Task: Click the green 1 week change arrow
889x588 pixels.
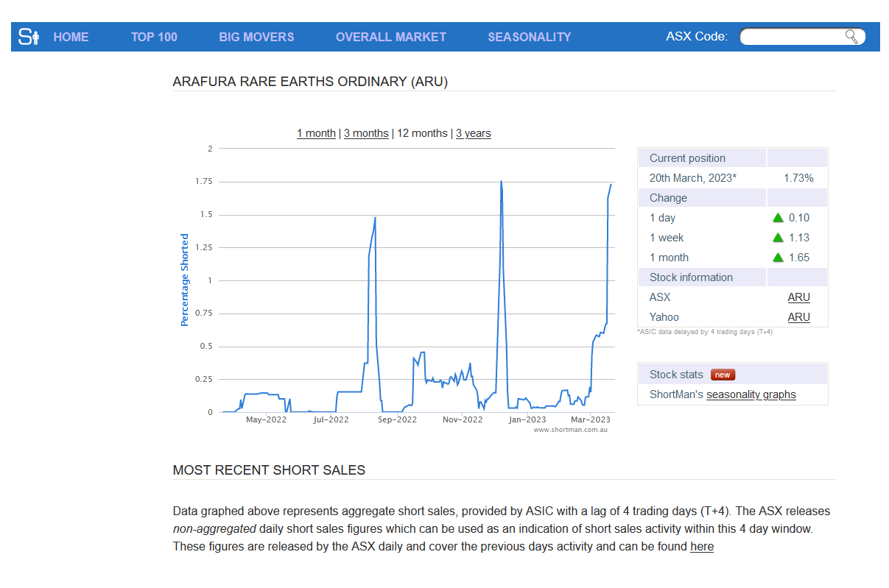Action: click(777, 238)
